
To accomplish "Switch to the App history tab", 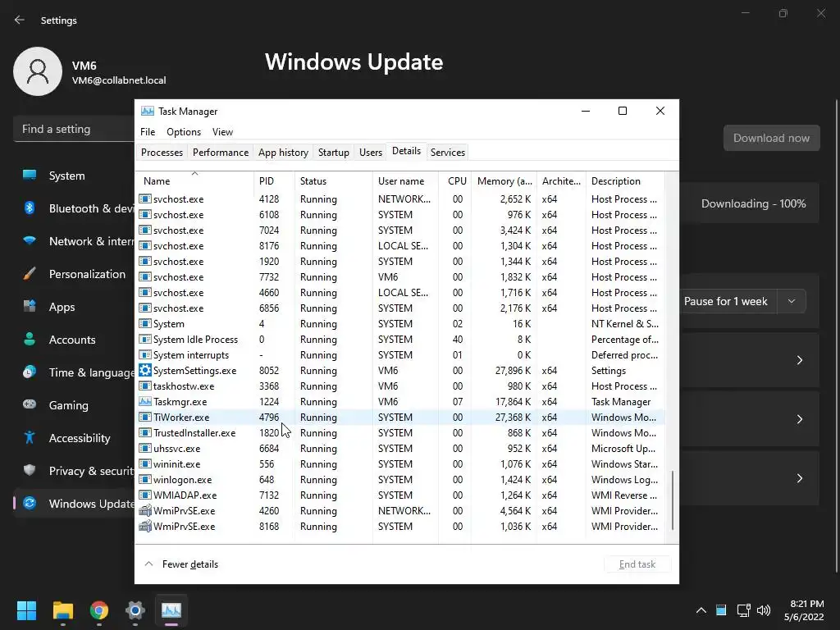I will pyautogui.click(x=283, y=152).
